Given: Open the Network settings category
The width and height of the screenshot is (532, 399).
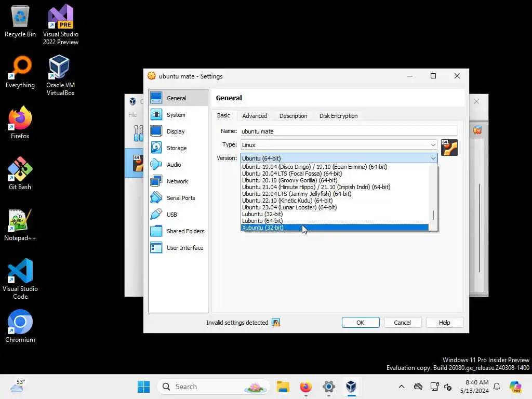Looking at the screenshot, I should (x=178, y=181).
